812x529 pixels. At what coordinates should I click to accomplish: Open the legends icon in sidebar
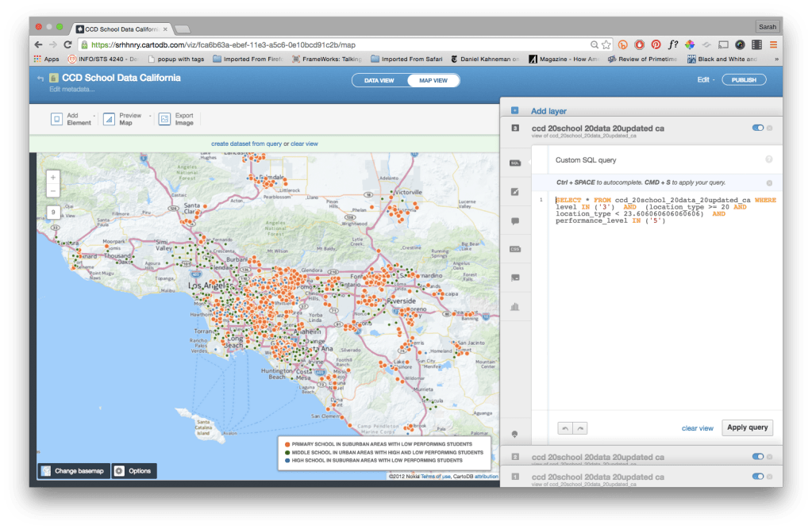tap(514, 278)
